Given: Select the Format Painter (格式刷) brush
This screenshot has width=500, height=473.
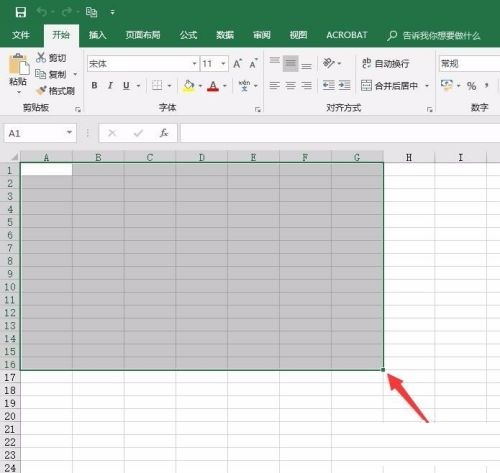Looking at the screenshot, I should pyautogui.click(x=55, y=91).
